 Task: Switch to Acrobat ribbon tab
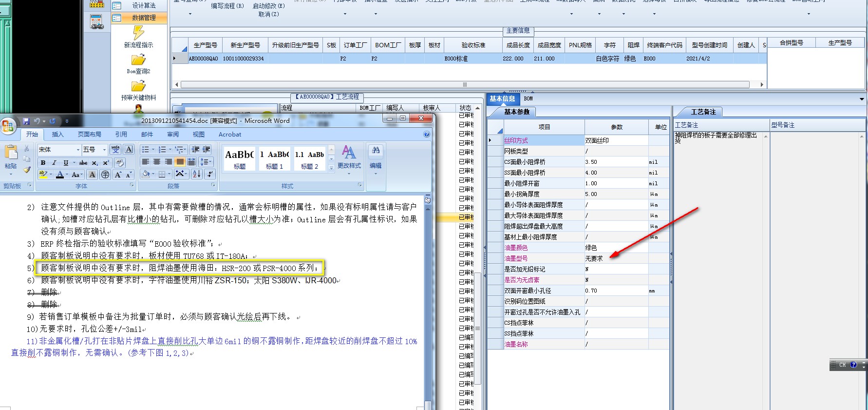(x=230, y=135)
